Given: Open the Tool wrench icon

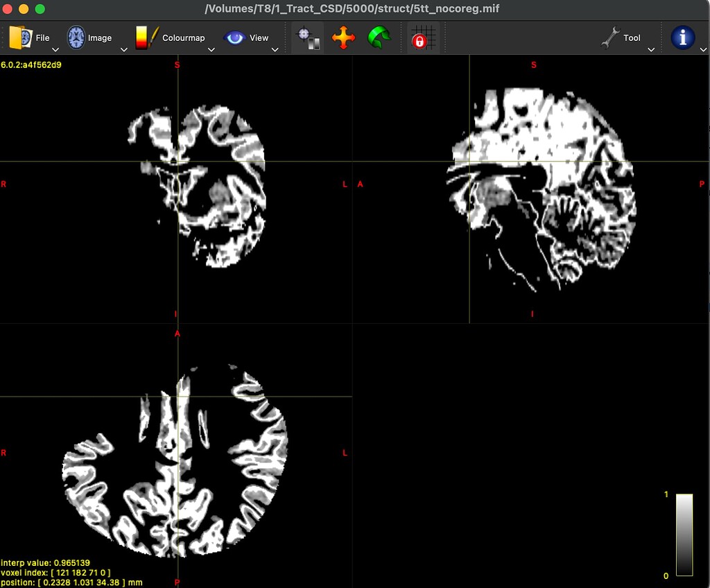Looking at the screenshot, I should (x=612, y=37).
